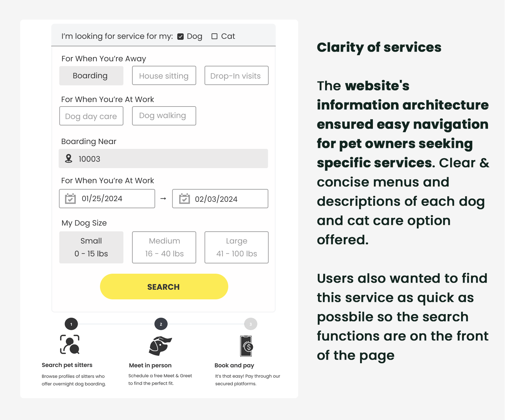Uncheck the Dog checkbox
The image size is (505, 420).
(181, 37)
